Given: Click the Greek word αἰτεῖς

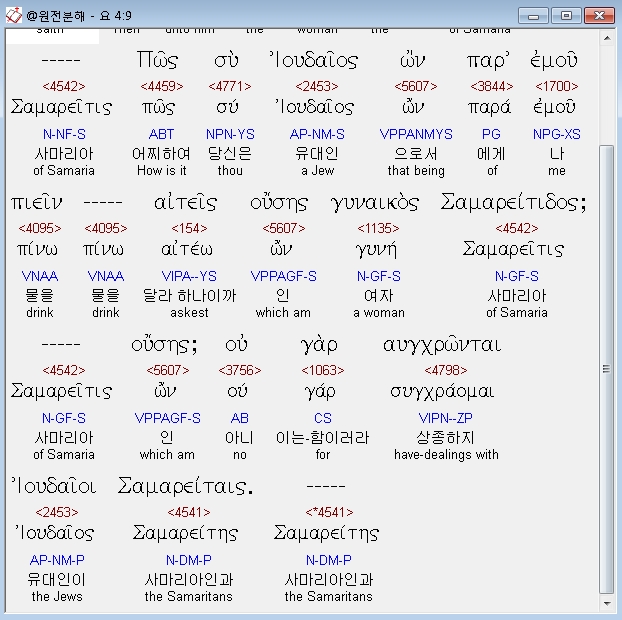Looking at the screenshot, I should pos(186,202).
